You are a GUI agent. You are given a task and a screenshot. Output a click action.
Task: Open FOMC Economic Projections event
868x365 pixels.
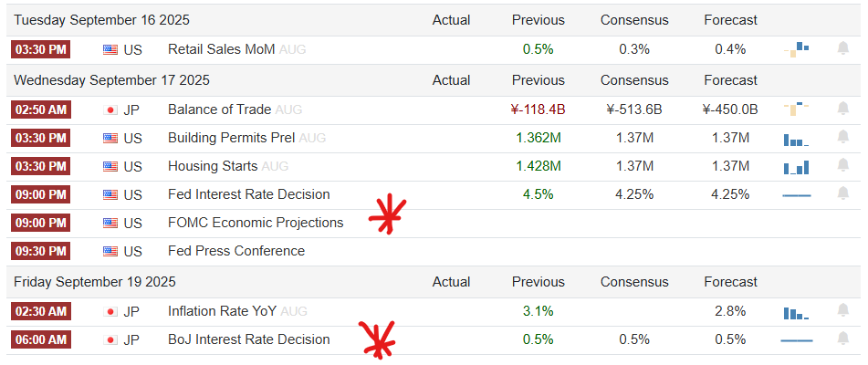[x=256, y=223]
